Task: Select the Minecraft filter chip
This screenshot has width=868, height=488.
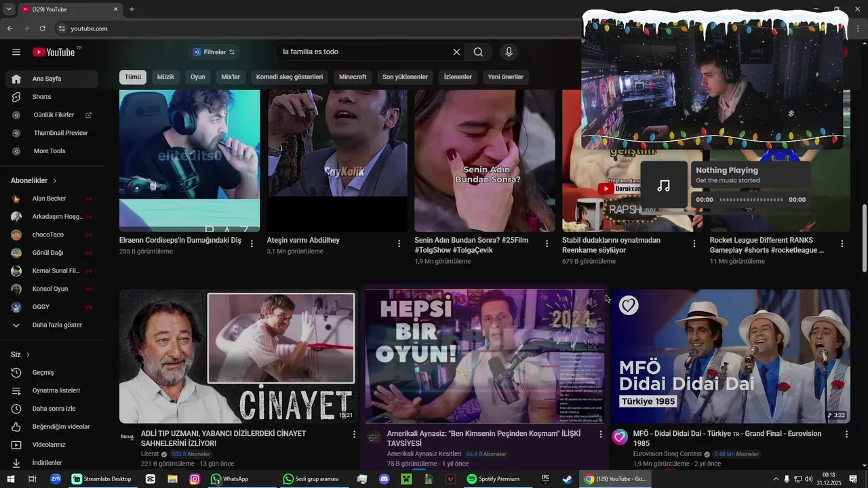Action: [x=353, y=77]
